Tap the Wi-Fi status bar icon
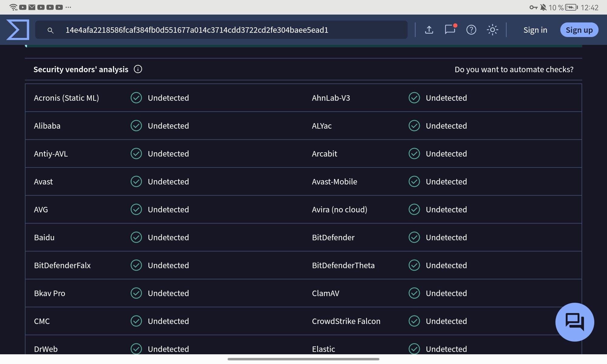Image resolution: width=607 pixels, height=364 pixels. pos(14,7)
